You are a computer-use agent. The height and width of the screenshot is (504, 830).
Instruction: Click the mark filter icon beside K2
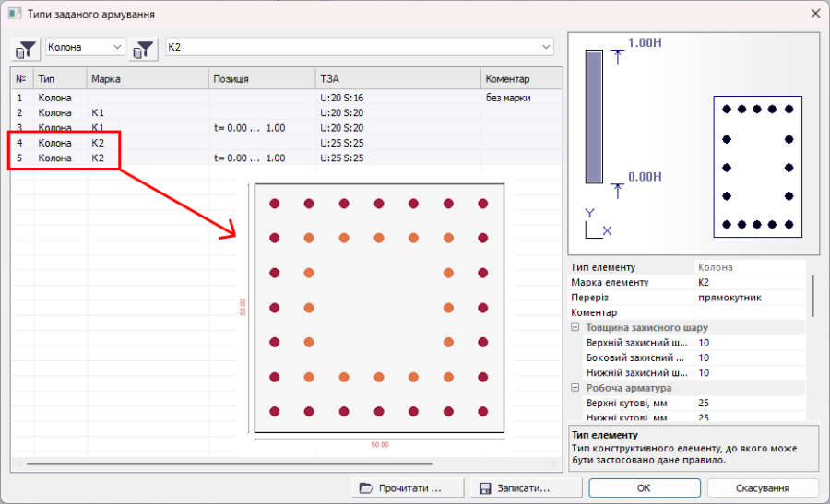pyautogui.click(x=144, y=48)
